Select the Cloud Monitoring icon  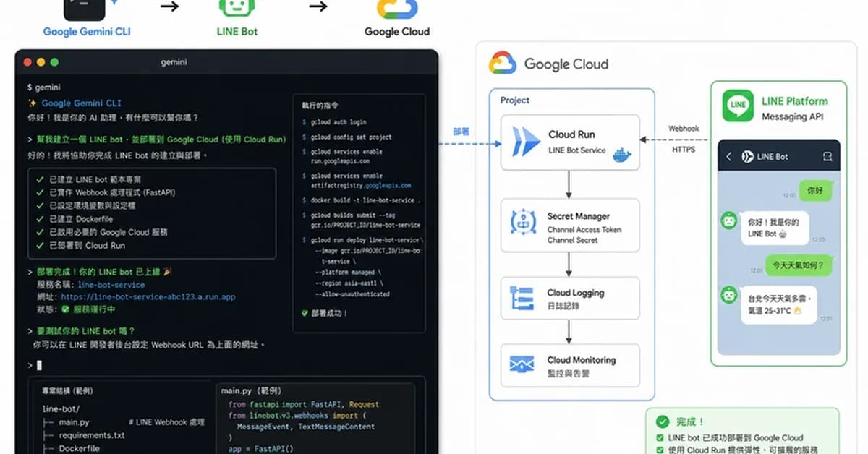[x=522, y=364]
